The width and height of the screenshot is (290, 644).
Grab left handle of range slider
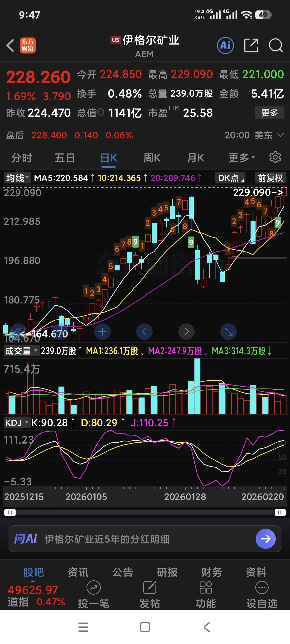(x=10, y=512)
